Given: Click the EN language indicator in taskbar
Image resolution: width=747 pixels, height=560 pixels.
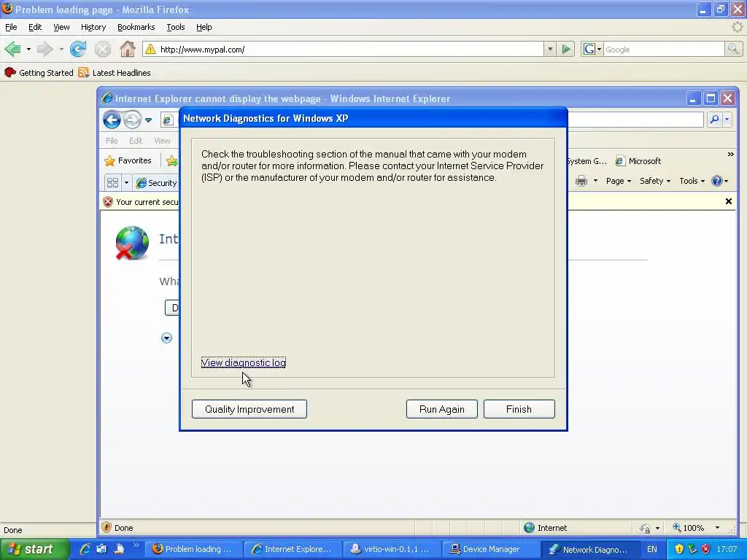Looking at the screenshot, I should 651,549.
